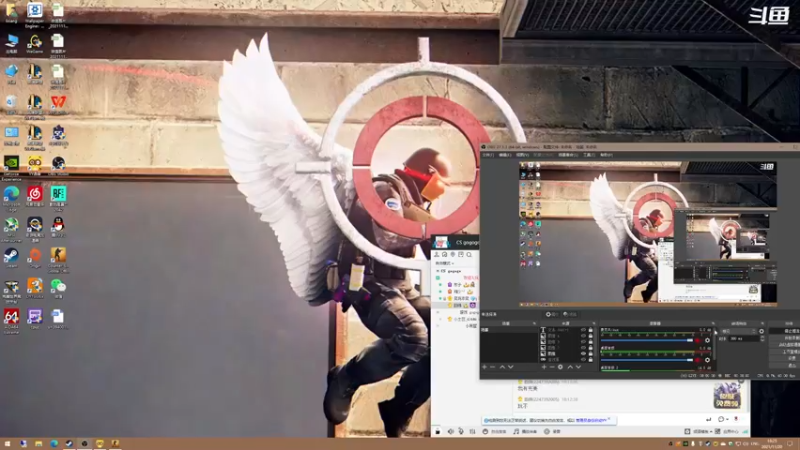Open the scene transition type dropdown
The image size is (800, 450).
[738, 331]
